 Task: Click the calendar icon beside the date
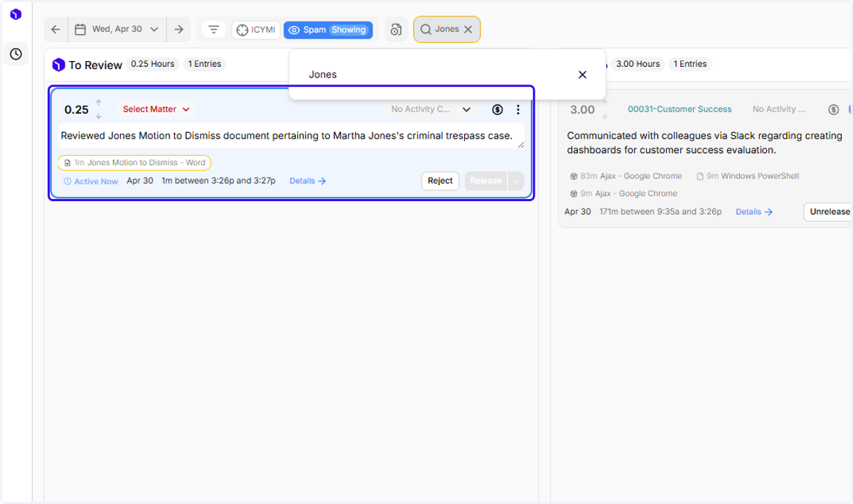[x=80, y=29]
